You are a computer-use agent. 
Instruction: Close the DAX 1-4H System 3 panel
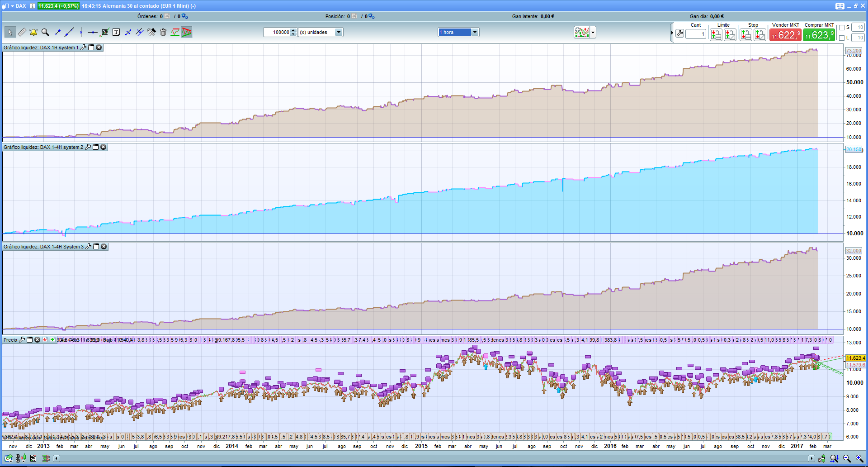[104, 247]
